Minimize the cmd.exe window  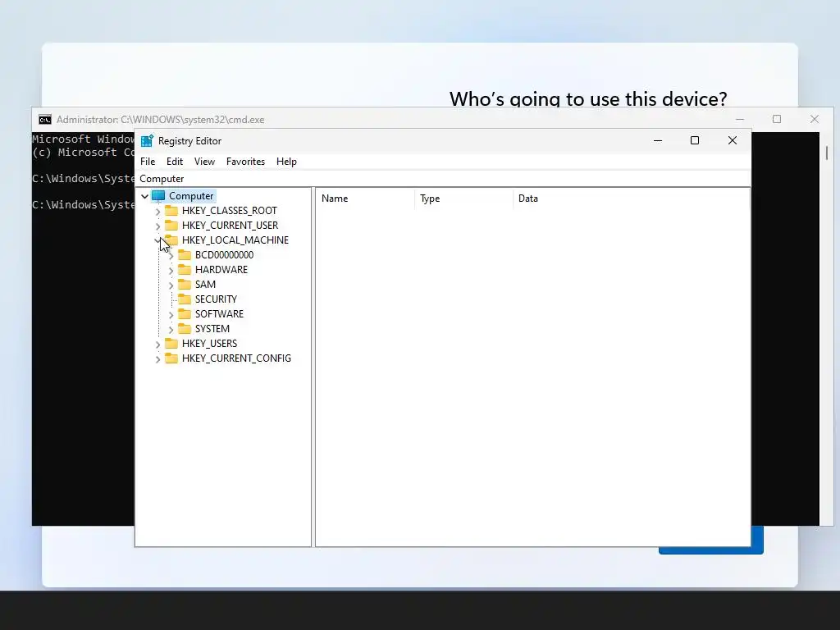tap(740, 119)
